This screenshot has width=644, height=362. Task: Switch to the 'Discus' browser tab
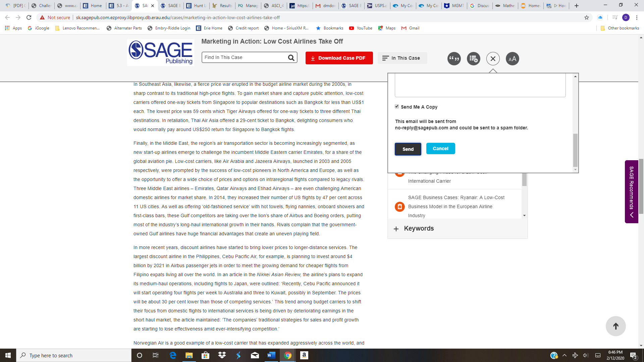pos(481,6)
